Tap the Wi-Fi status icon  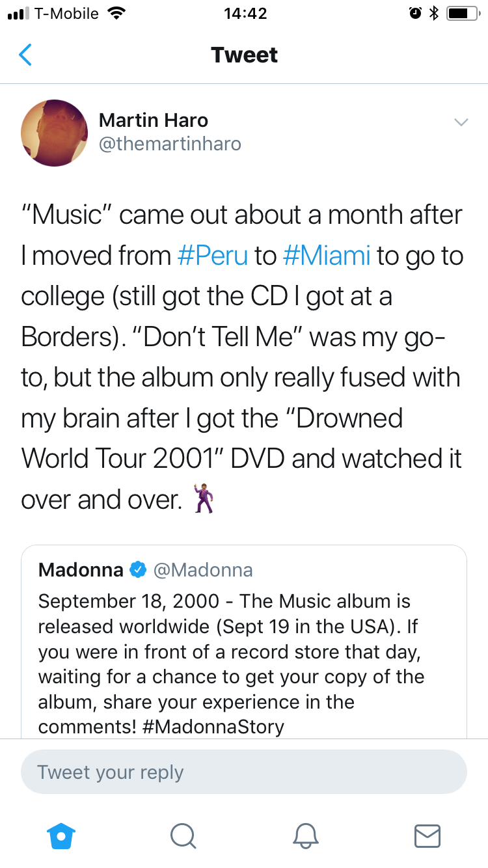coord(116,14)
